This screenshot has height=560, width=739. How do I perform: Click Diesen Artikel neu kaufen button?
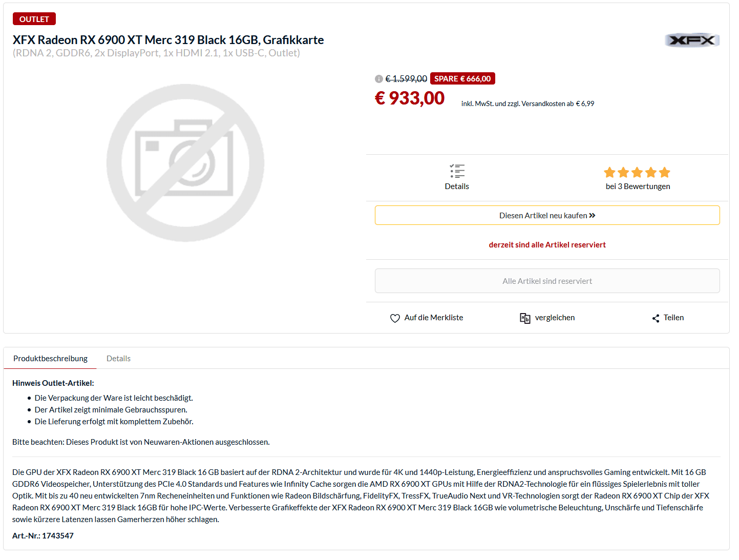[547, 215]
